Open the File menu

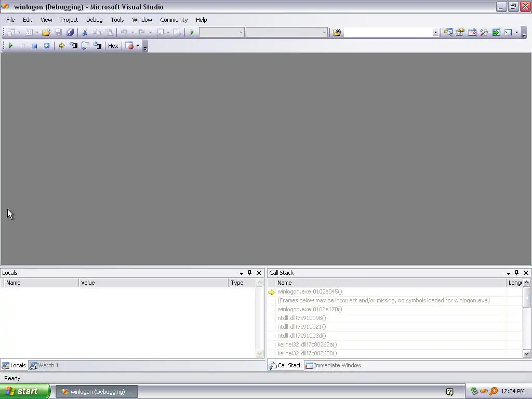click(x=10, y=20)
